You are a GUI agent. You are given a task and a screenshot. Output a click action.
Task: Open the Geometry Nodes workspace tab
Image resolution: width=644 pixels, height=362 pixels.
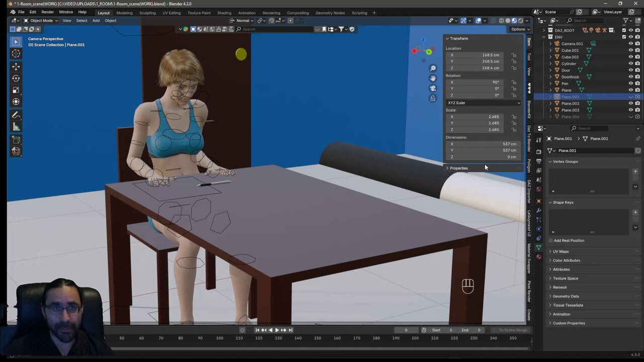(330, 13)
